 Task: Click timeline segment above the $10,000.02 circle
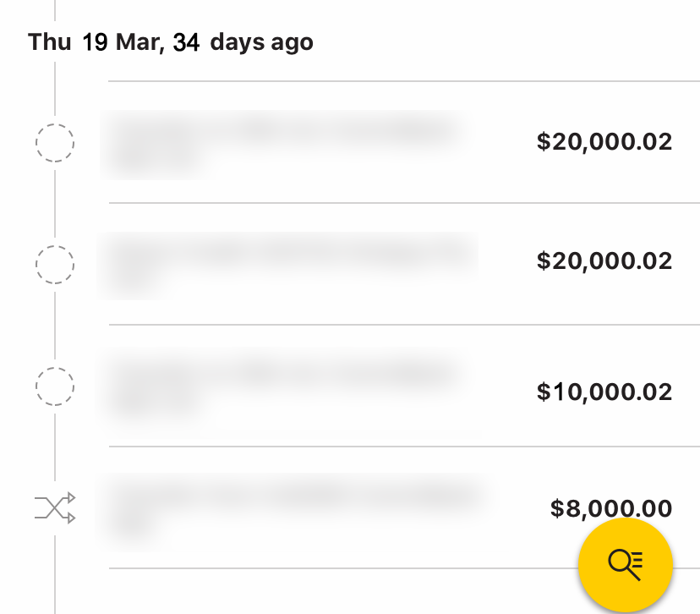click(55, 326)
